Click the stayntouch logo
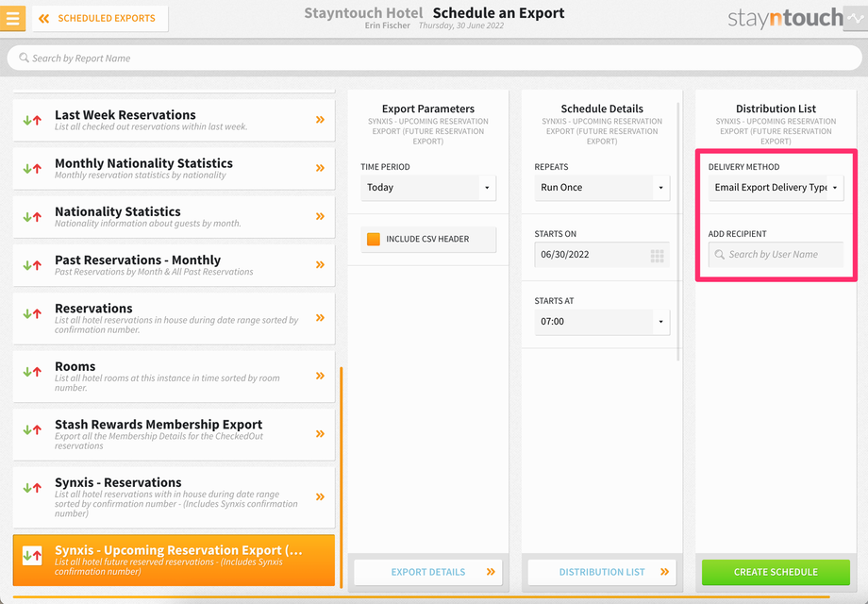Image resolution: width=868 pixels, height=604 pixels. 785,18
